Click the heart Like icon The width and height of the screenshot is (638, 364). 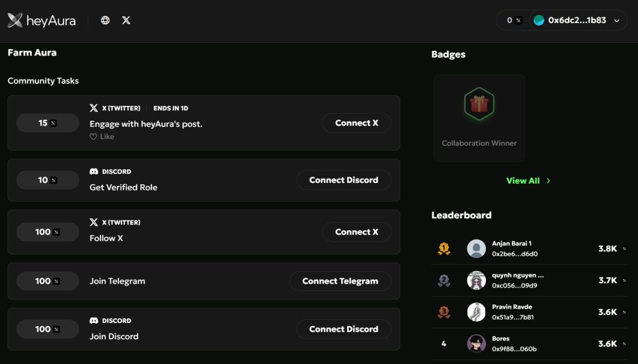click(x=93, y=137)
